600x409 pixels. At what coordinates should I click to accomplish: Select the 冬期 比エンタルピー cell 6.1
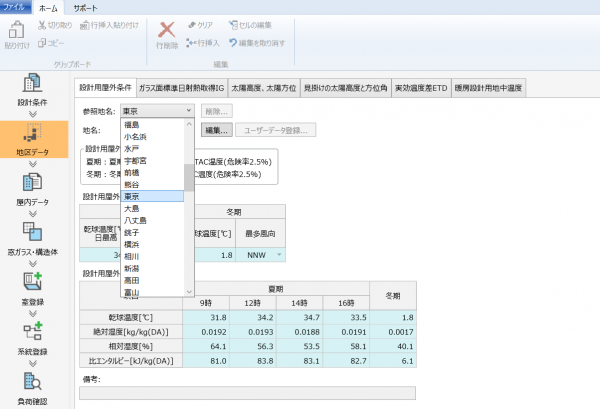click(x=393, y=361)
